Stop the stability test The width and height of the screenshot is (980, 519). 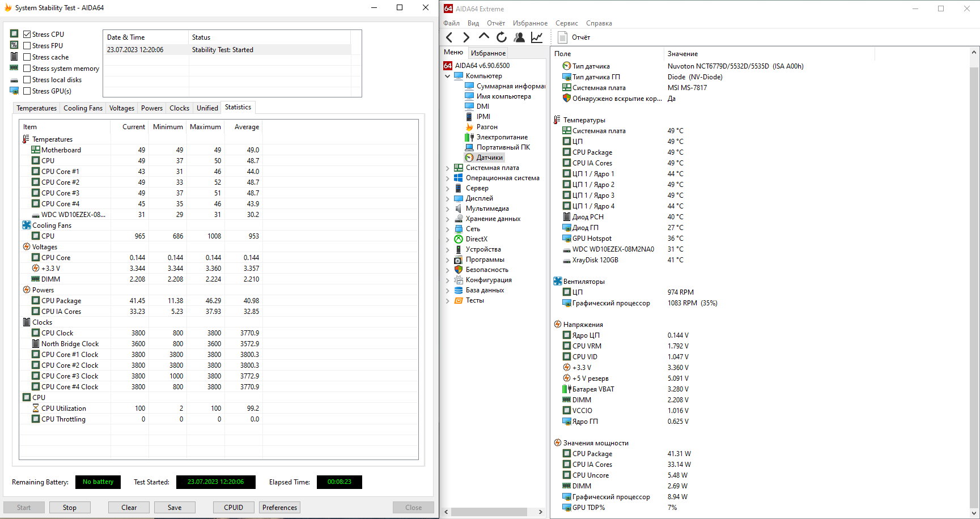pos(70,508)
